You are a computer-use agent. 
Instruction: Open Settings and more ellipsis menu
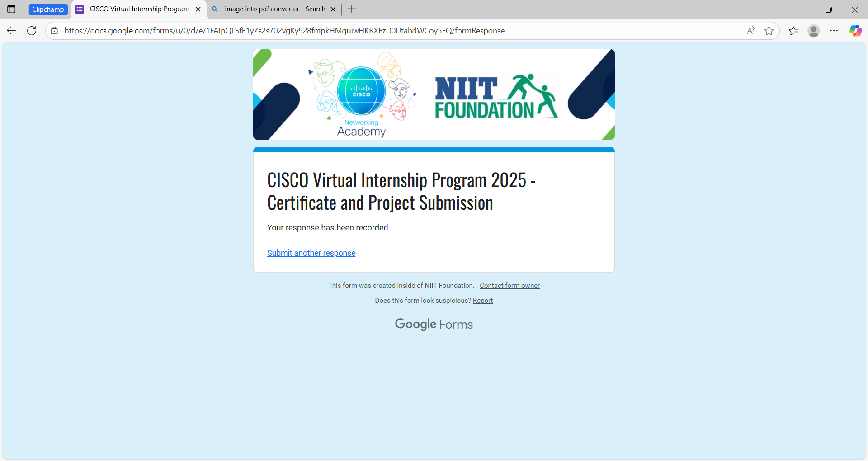(x=834, y=31)
